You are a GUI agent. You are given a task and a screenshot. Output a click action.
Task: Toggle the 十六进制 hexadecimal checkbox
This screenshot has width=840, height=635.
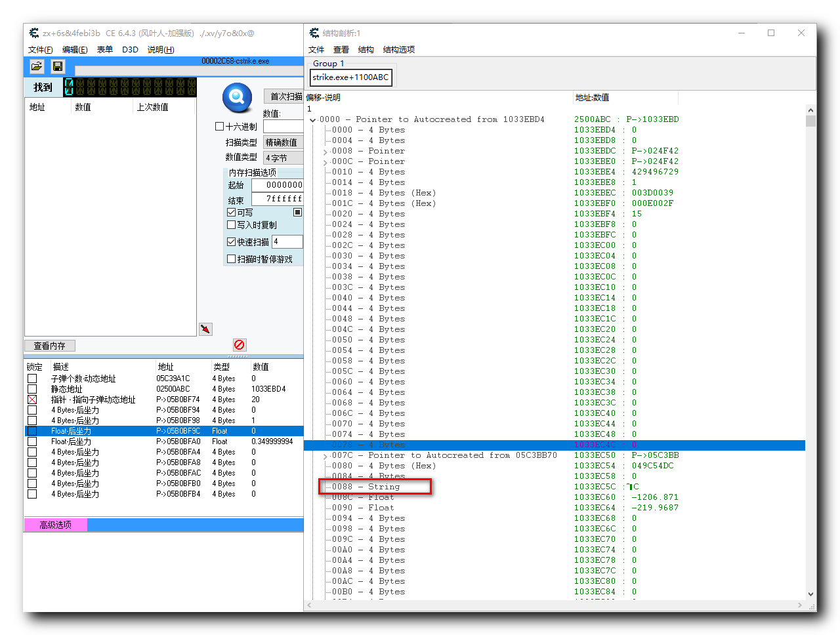220,127
